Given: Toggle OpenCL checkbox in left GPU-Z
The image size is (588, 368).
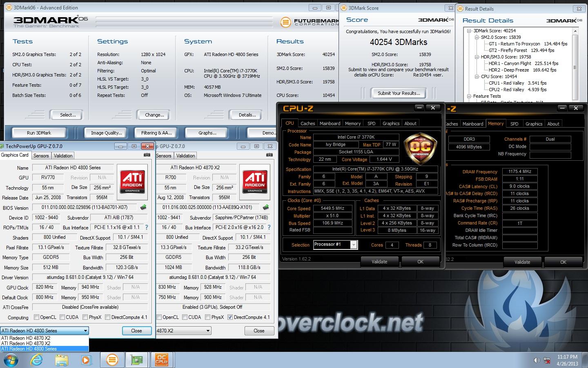Looking at the screenshot, I should tap(37, 317).
